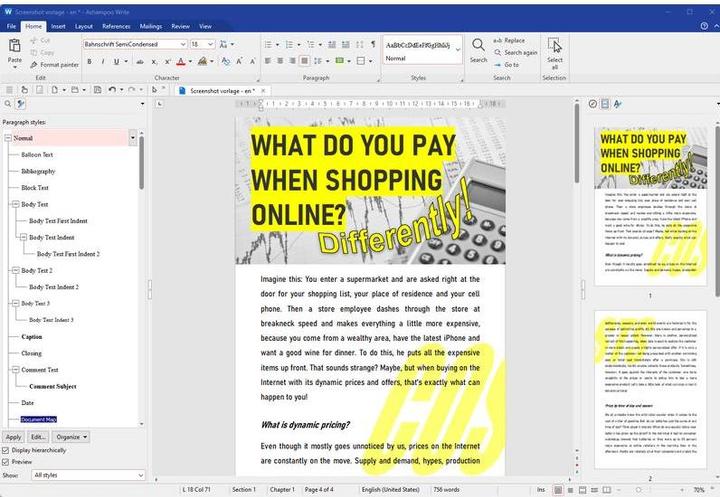Switch to the Layout ribbon tab
Viewport: 720px width, 497px height.
tap(84, 26)
